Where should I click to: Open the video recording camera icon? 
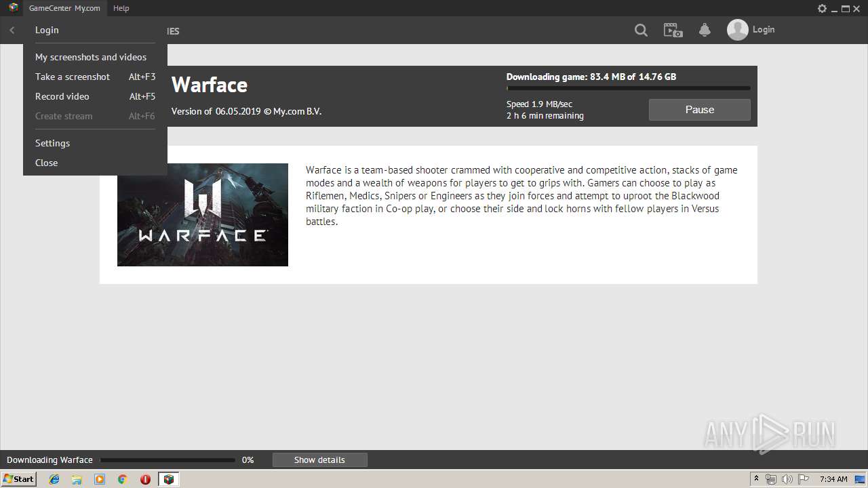pos(673,30)
